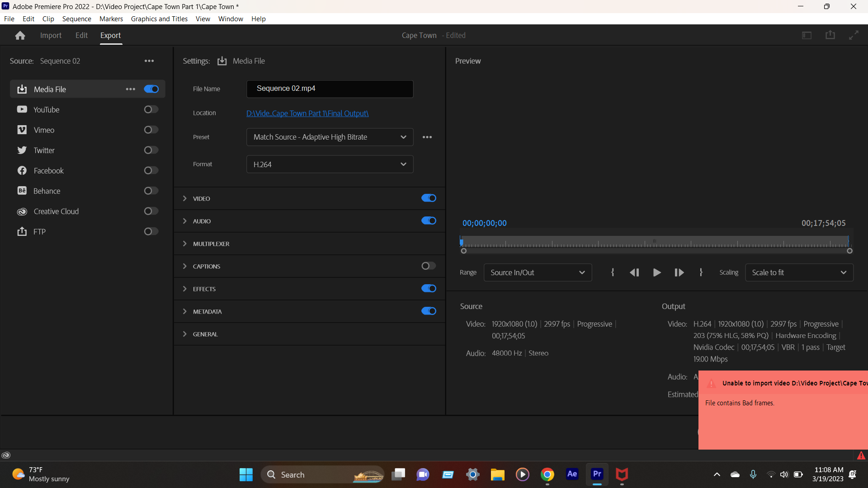Select the YouTube publish destination icon
The width and height of the screenshot is (868, 488).
(22, 109)
